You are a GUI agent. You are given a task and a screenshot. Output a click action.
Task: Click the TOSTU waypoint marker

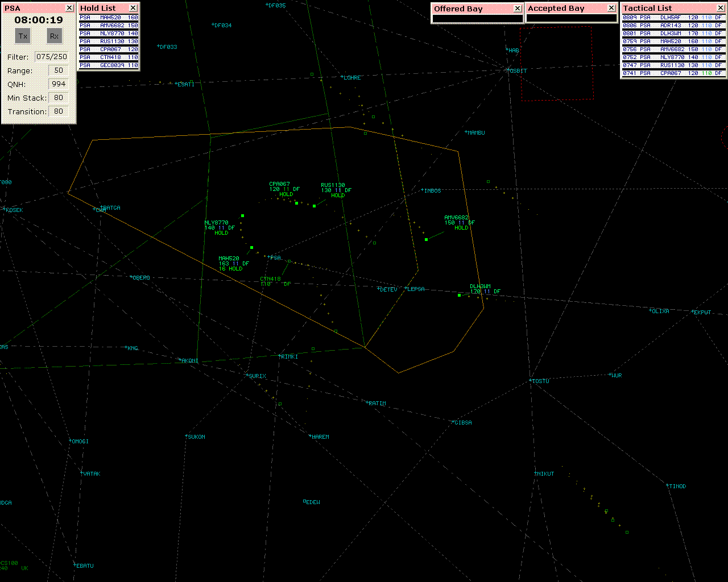pos(539,381)
